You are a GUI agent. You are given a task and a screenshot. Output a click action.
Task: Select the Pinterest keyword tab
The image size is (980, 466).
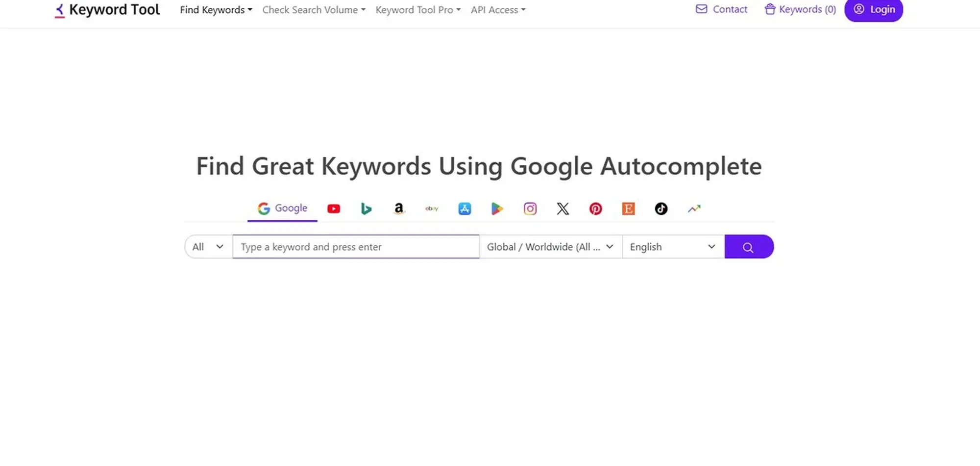(x=595, y=209)
